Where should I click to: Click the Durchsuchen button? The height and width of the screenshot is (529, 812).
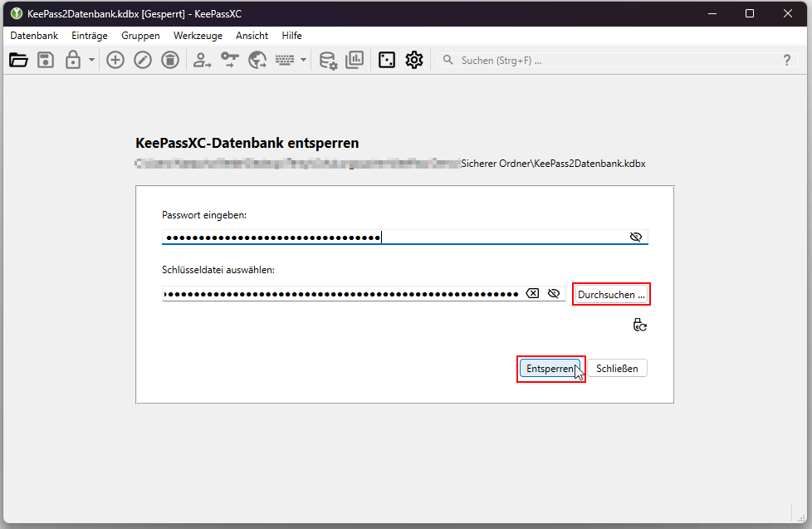(611, 294)
